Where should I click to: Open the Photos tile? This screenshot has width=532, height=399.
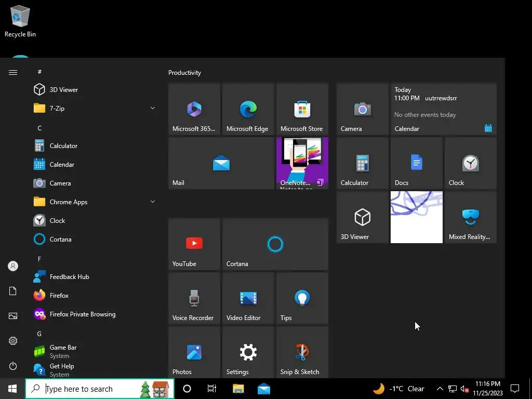(x=194, y=352)
